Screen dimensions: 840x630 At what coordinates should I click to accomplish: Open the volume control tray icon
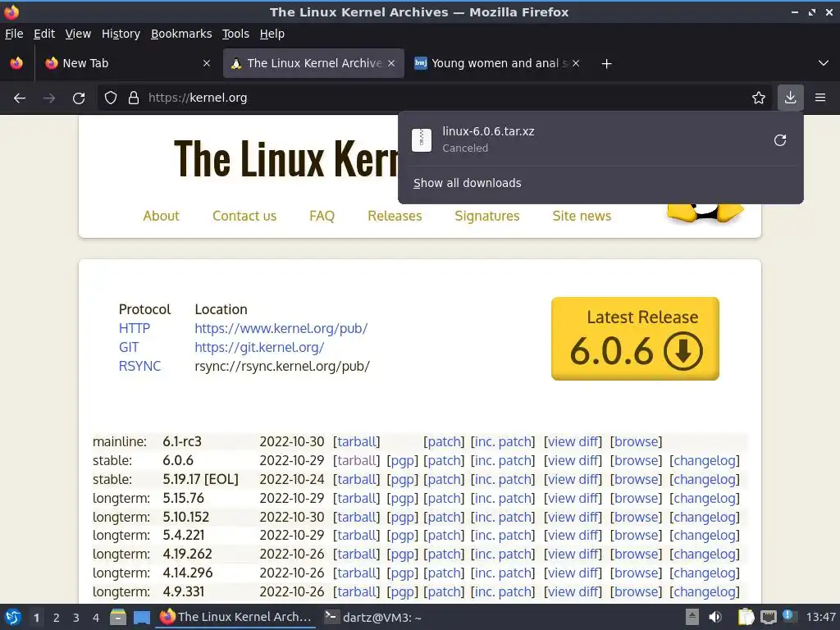(x=715, y=618)
